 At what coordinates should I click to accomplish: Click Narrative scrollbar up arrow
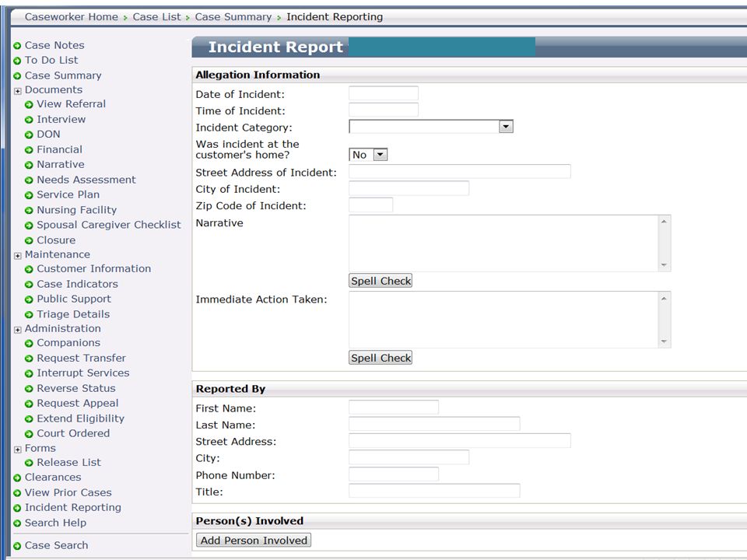click(x=664, y=222)
